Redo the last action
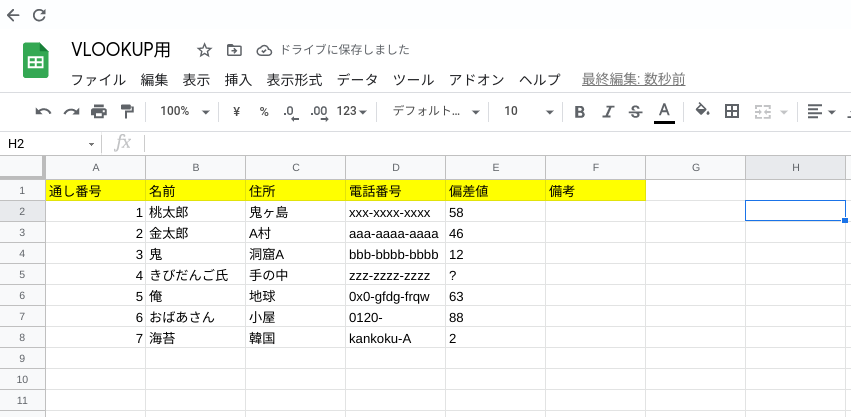The width and height of the screenshot is (851, 417). (x=71, y=112)
